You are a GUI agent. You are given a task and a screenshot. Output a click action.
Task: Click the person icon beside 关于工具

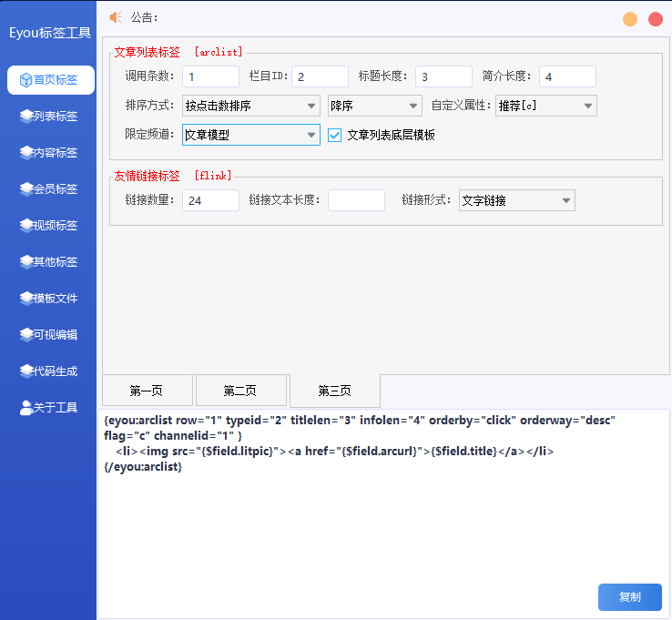[26, 408]
